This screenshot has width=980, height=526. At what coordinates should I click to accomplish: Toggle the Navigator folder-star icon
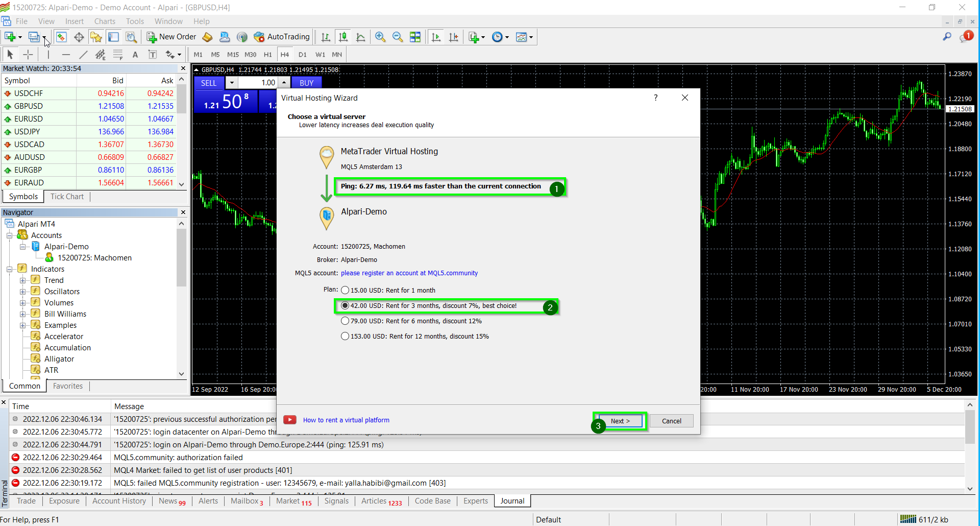point(96,37)
